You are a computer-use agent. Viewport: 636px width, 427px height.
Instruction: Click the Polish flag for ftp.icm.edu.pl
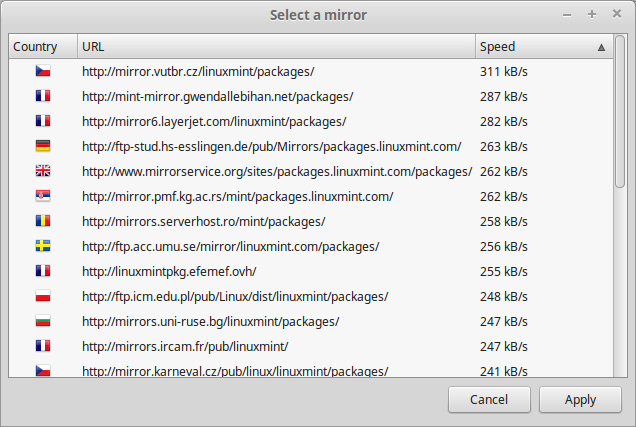[43, 296]
